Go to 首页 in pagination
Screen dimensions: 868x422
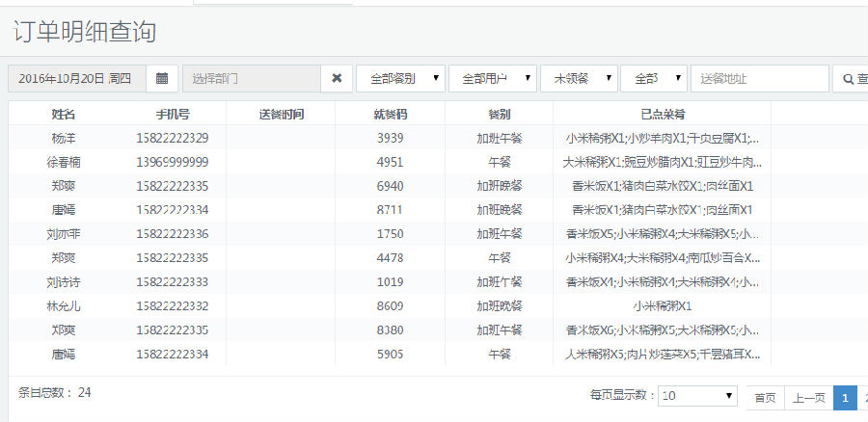[x=765, y=397]
